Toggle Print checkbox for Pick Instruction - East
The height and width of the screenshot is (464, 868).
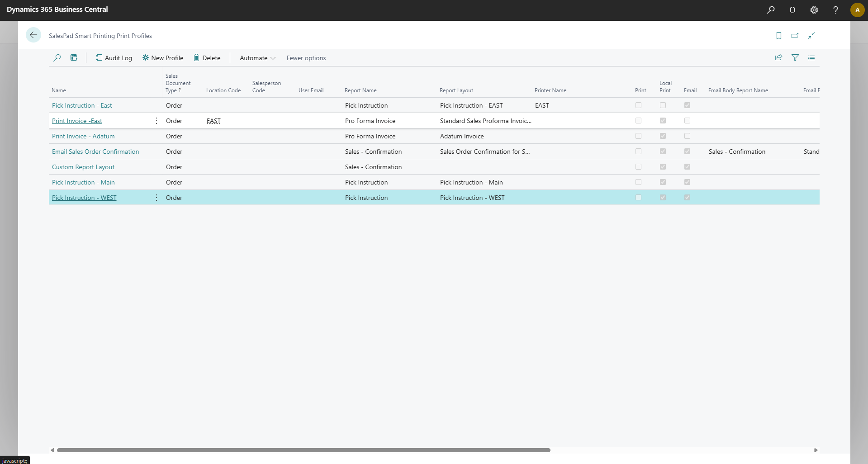click(x=638, y=105)
